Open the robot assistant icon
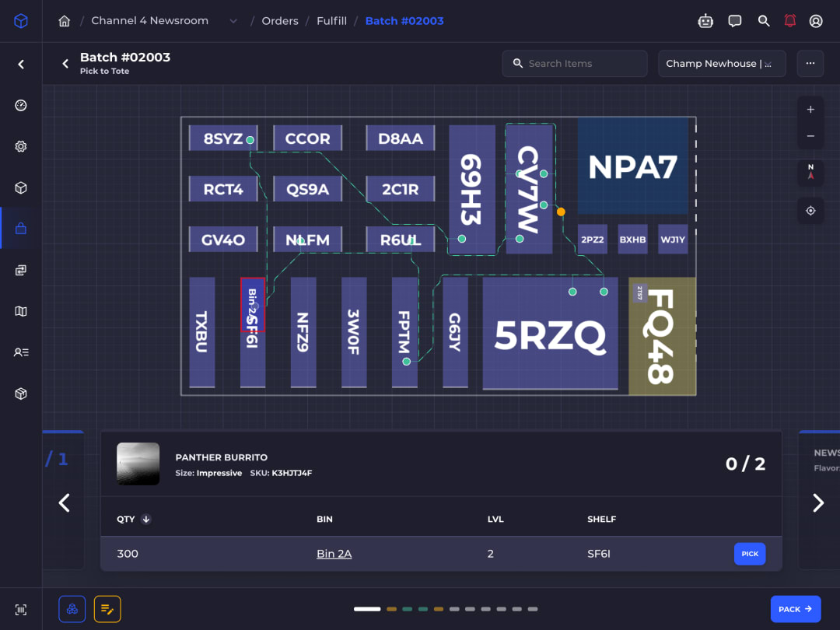The width and height of the screenshot is (840, 630). [x=705, y=21]
